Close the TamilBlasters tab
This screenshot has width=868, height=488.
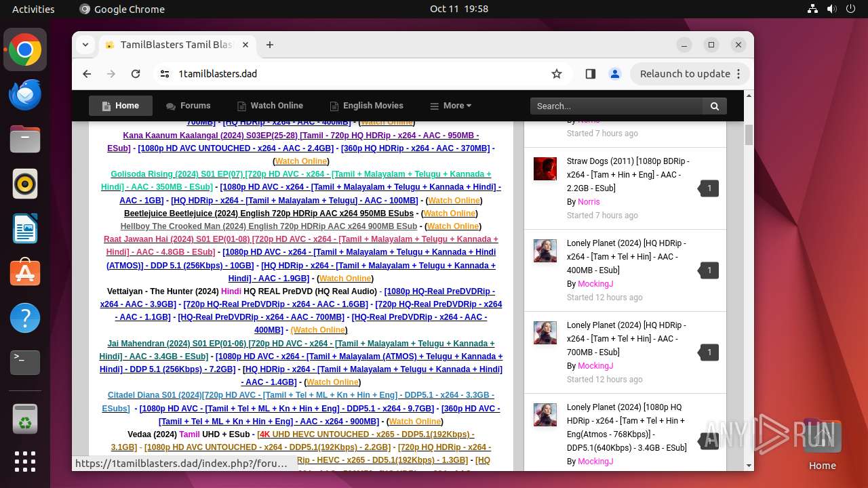pos(245,45)
